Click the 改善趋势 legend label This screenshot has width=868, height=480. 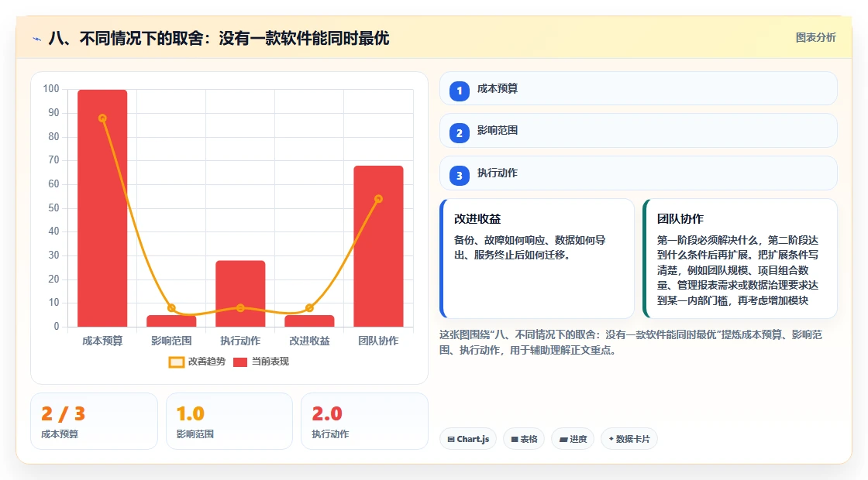[x=207, y=362]
